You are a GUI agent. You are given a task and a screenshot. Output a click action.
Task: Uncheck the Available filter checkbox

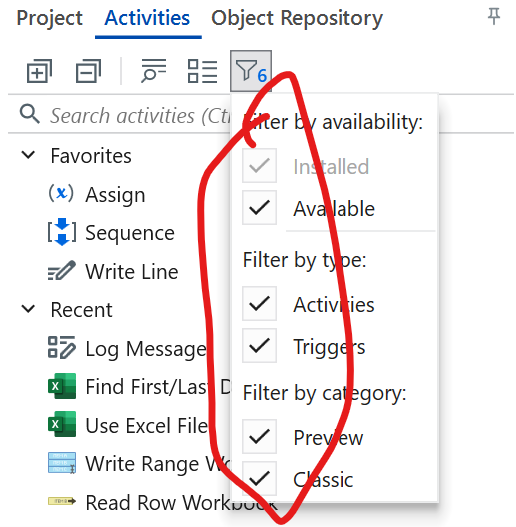point(259,207)
